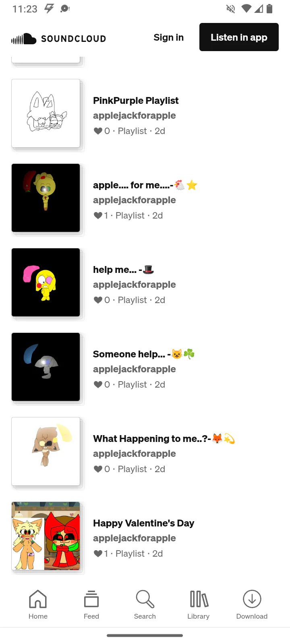This screenshot has height=644, width=290.
Task: Tap the help me... playlist cover art
Action: coord(46,282)
